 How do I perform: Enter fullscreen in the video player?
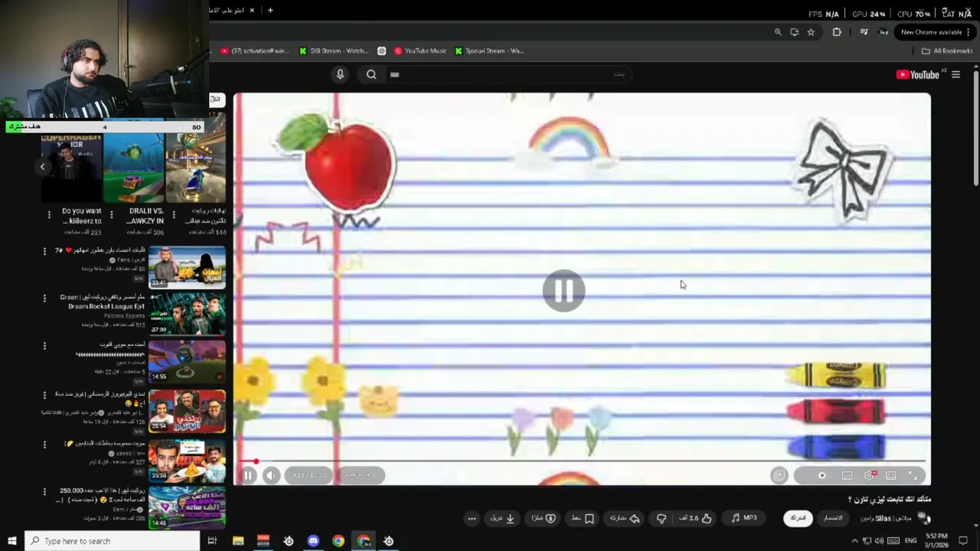(x=913, y=475)
